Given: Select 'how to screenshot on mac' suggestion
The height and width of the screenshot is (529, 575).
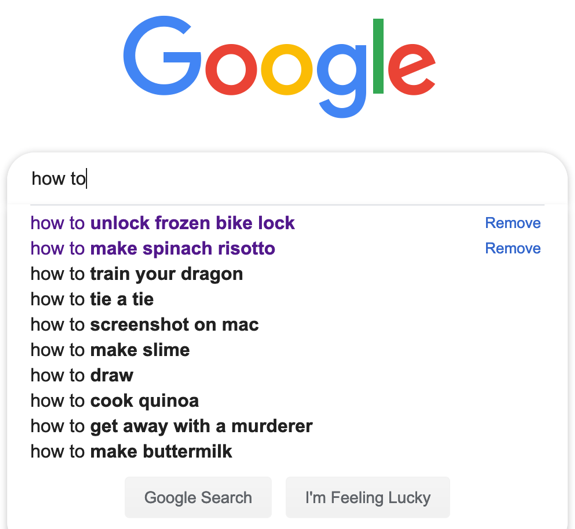Looking at the screenshot, I should click(x=144, y=324).
